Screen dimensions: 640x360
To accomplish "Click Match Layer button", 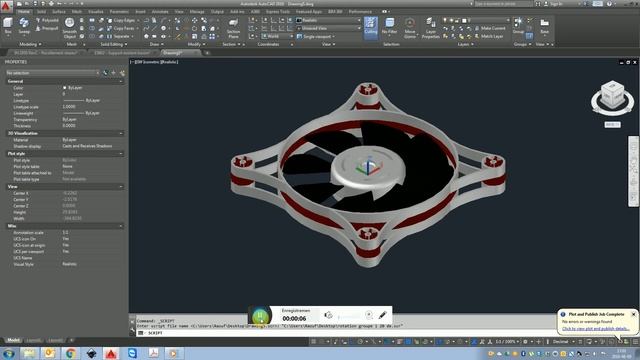I will pyautogui.click(x=489, y=36).
